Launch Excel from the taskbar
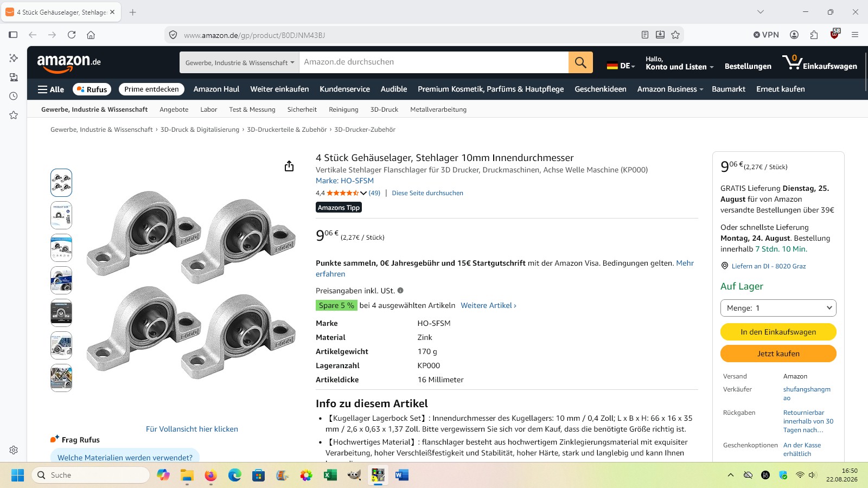Image resolution: width=868 pixels, height=488 pixels. (330, 475)
